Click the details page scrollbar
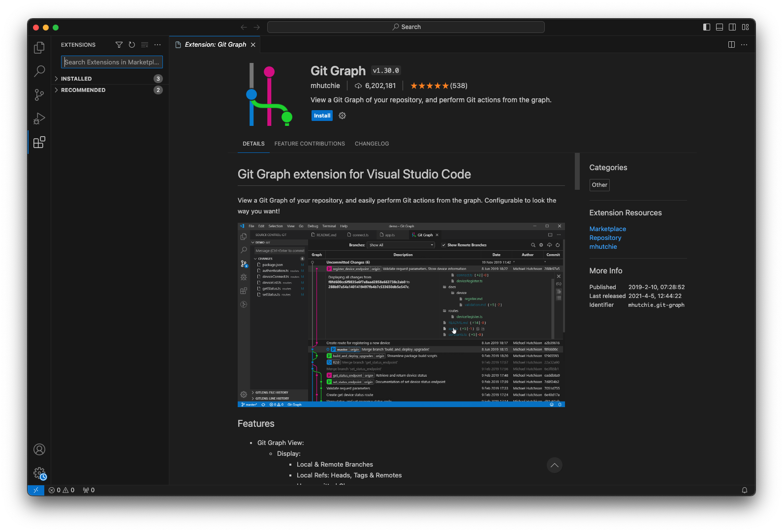This screenshot has height=532, width=783. (577, 171)
